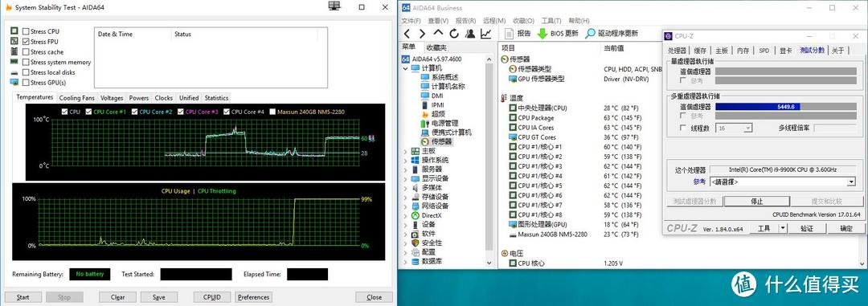This screenshot has height=306, width=868.
Task: Open 电源管理 power management item
Action: pos(439,124)
